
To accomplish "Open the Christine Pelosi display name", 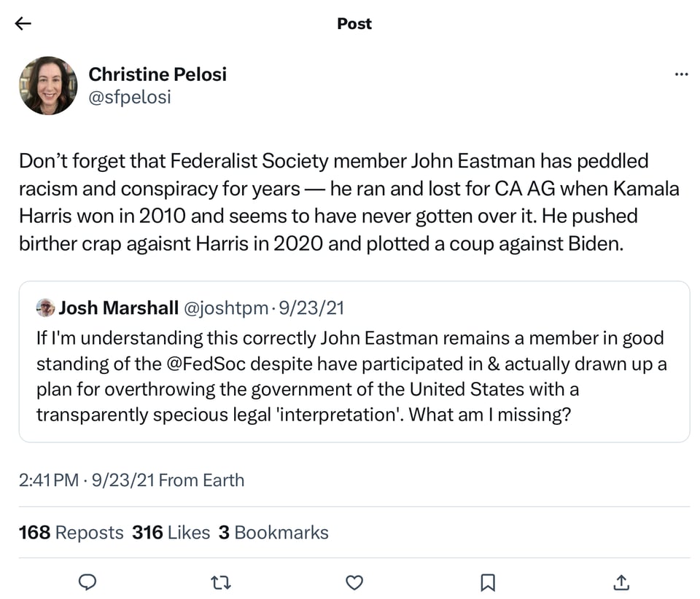I will coord(157,74).
